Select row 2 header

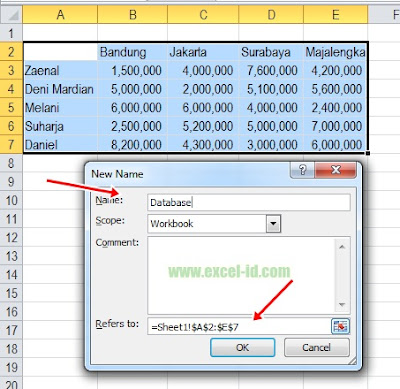pos(11,51)
